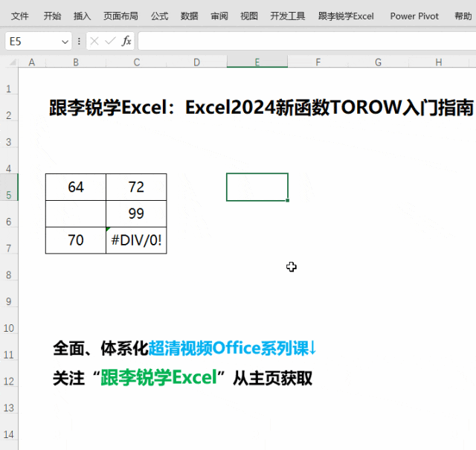Open the Insert Function fx dialog
476x450 pixels.
click(x=126, y=41)
